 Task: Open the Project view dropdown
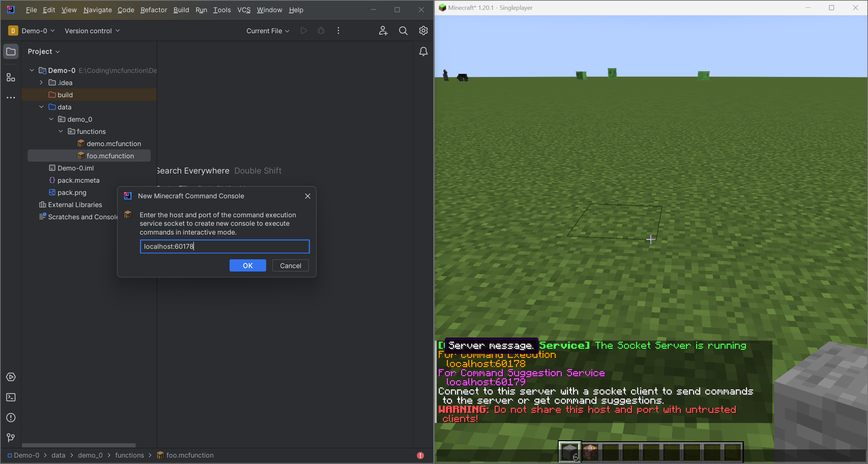(44, 52)
